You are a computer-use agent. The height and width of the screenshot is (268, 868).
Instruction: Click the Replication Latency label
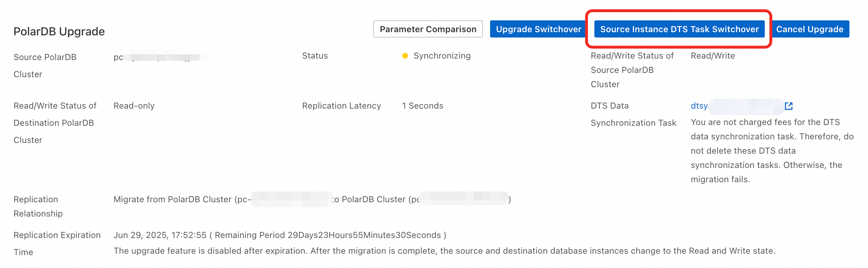[341, 106]
